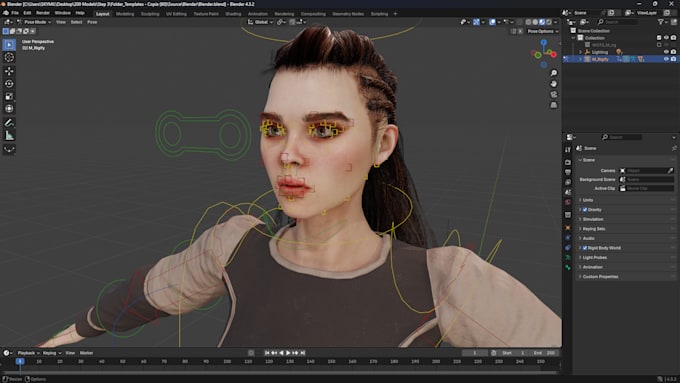Select the Measure tool
The width and height of the screenshot is (680, 383).
pyautogui.click(x=9, y=136)
